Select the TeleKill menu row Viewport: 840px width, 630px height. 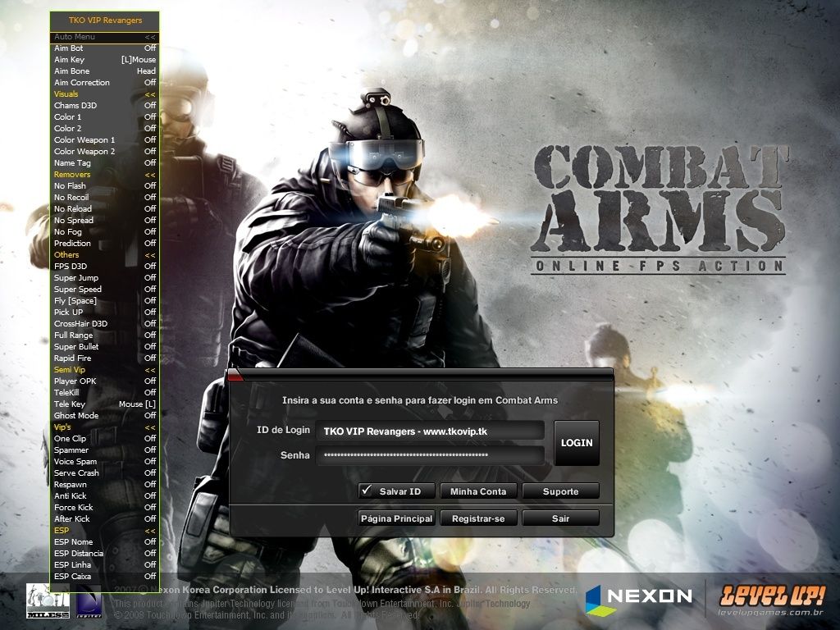point(105,393)
